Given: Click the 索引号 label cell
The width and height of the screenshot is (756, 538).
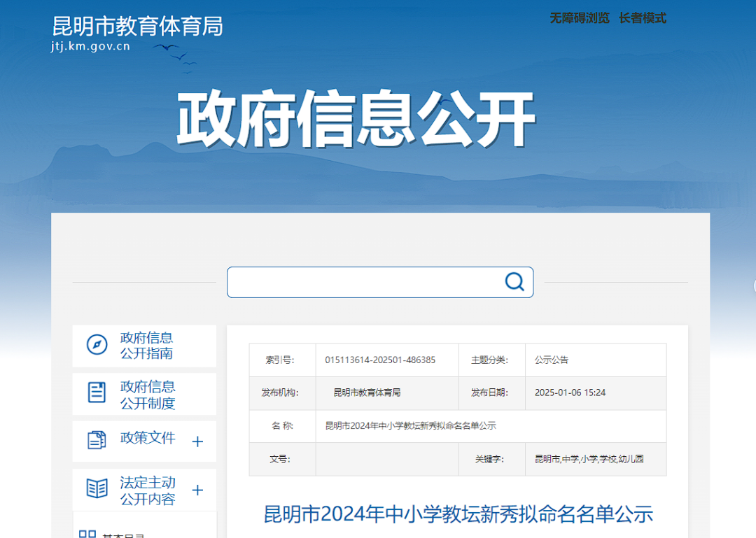Looking at the screenshot, I should click(x=283, y=360).
